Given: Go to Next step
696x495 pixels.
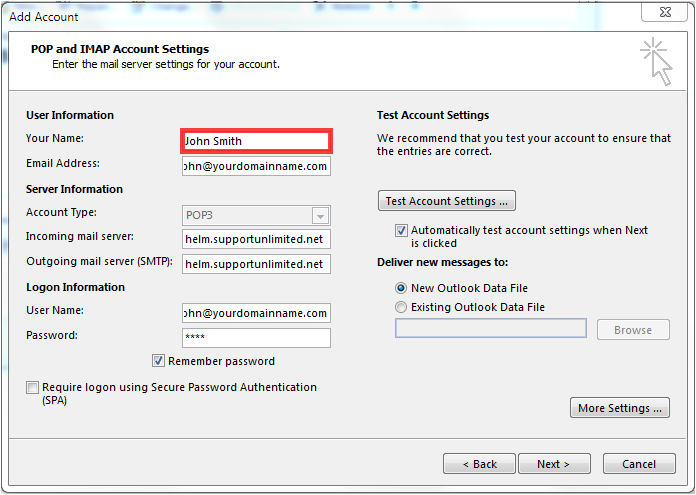Looking at the screenshot, I should (554, 464).
